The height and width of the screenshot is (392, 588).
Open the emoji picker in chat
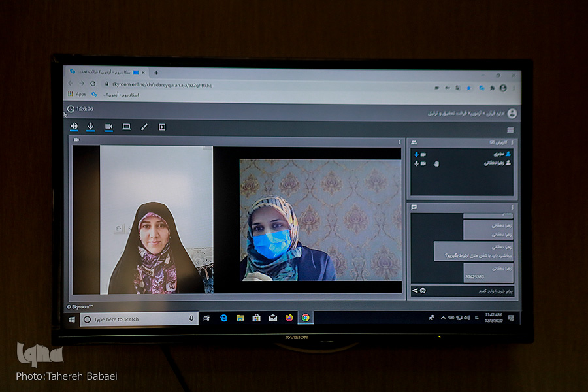coord(423,290)
